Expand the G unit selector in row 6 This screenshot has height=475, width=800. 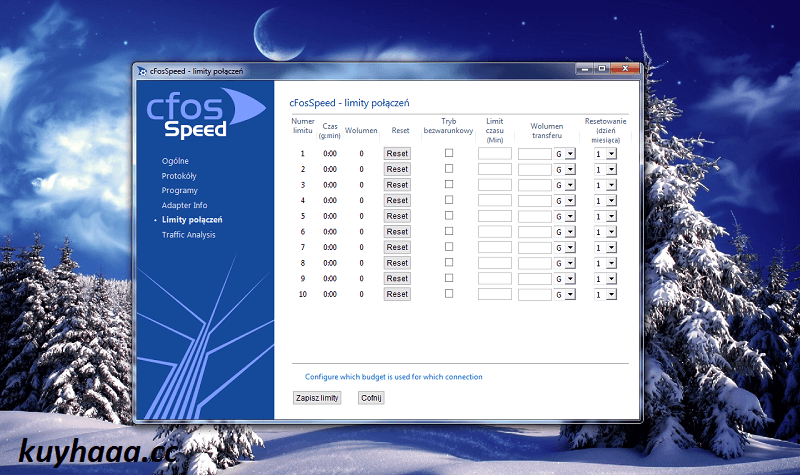(x=565, y=232)
